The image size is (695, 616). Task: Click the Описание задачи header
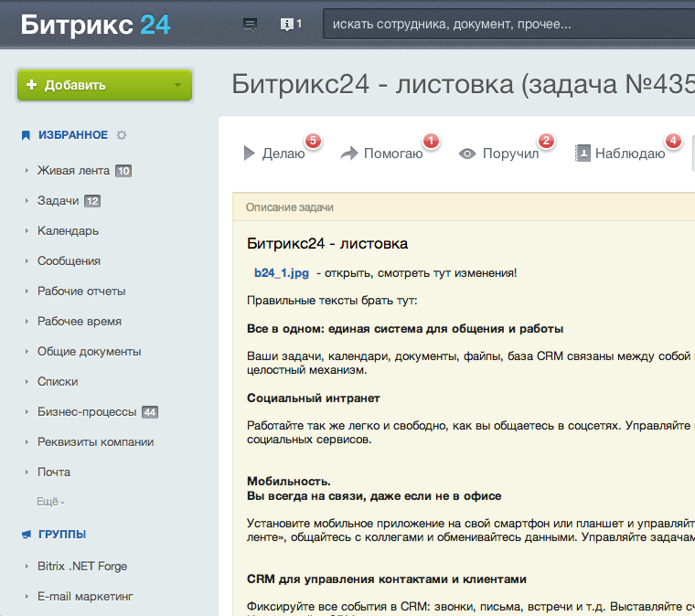coord(290,207)
